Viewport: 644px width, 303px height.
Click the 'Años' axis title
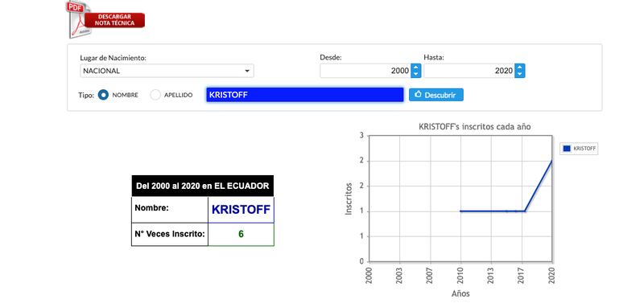[460, 293]
